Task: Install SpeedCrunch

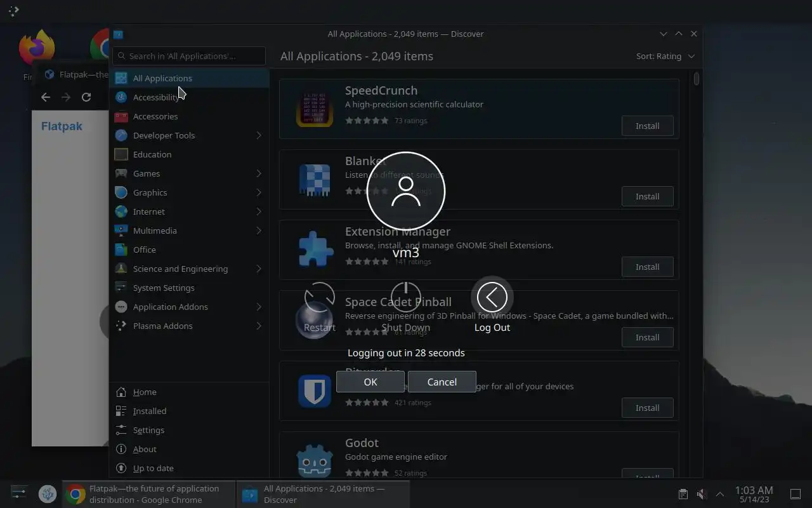Action: 648,126
